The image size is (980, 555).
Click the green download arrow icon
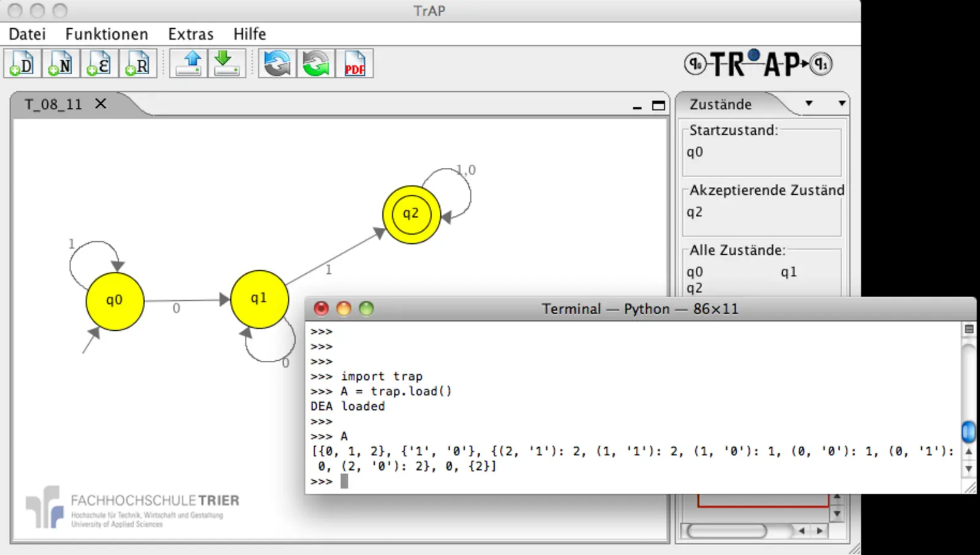(226, 64)
